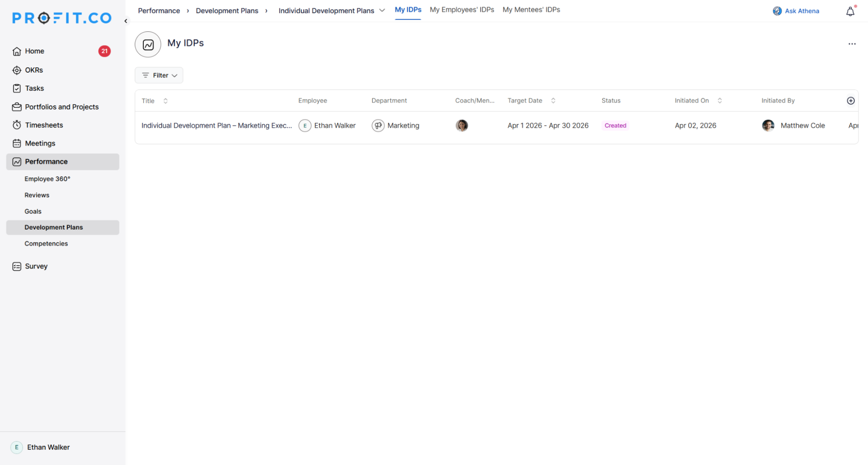Click the Tasks checklist icon
Screen dimensions: 868x465
(17, 88)
